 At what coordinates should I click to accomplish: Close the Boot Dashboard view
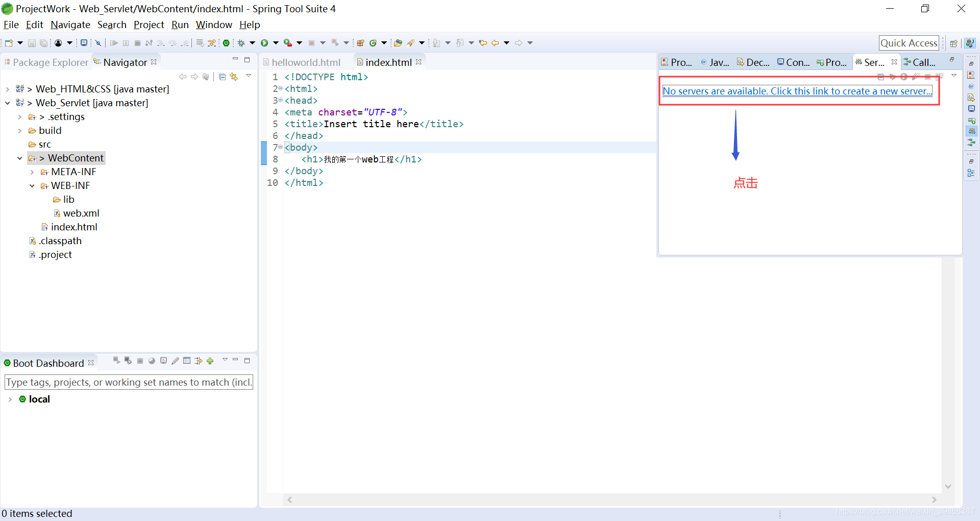(x=91, y=363)
